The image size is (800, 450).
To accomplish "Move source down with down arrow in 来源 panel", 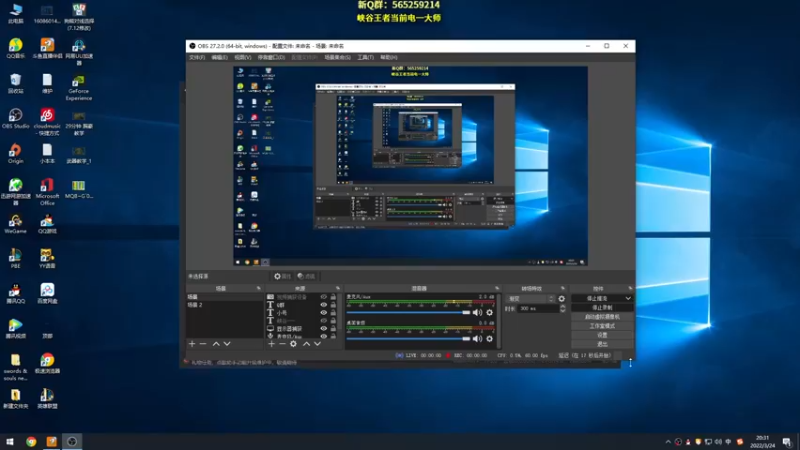I will click(317, 344).
